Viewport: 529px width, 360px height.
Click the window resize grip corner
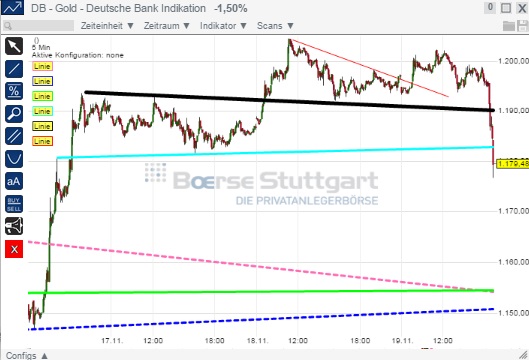pos(524,355)
